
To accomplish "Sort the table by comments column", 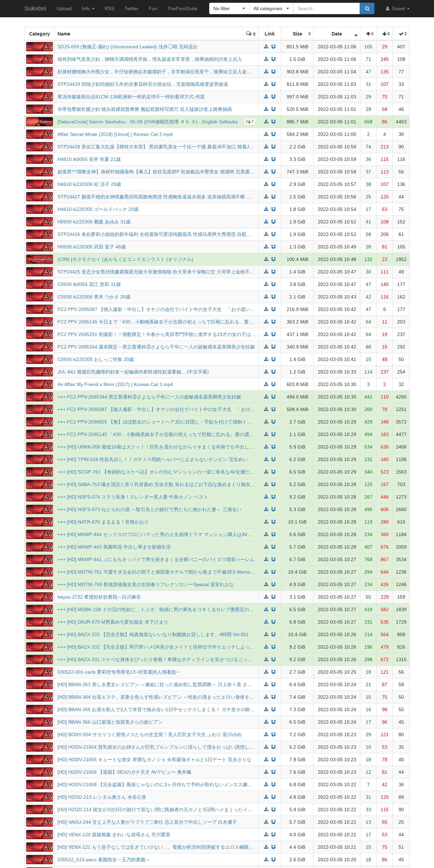I will point(251,34).
